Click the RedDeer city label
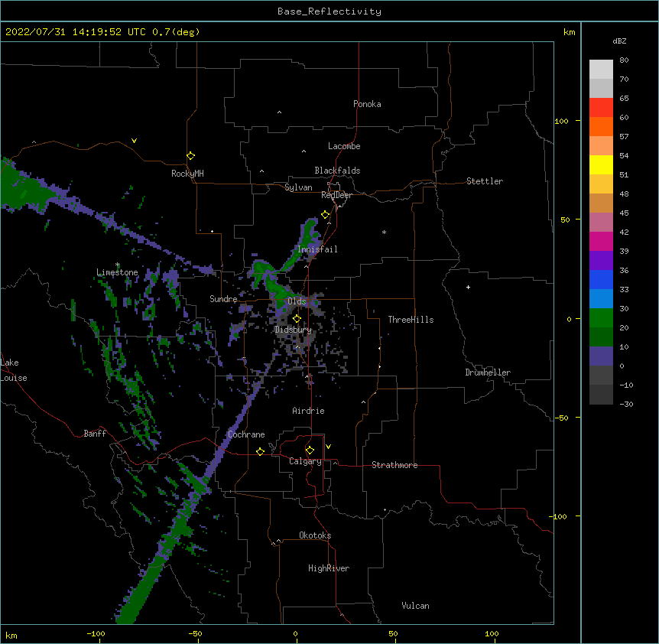Image resolution: width=659 pixels, height=644 pixels. (336, 195)
